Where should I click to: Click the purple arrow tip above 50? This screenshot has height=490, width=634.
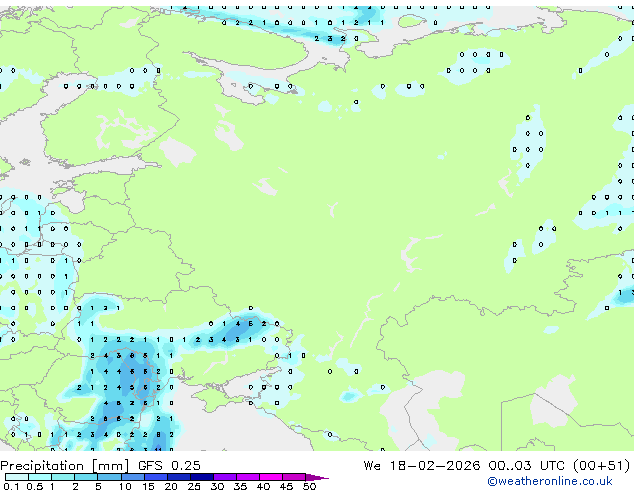(317, 477)
